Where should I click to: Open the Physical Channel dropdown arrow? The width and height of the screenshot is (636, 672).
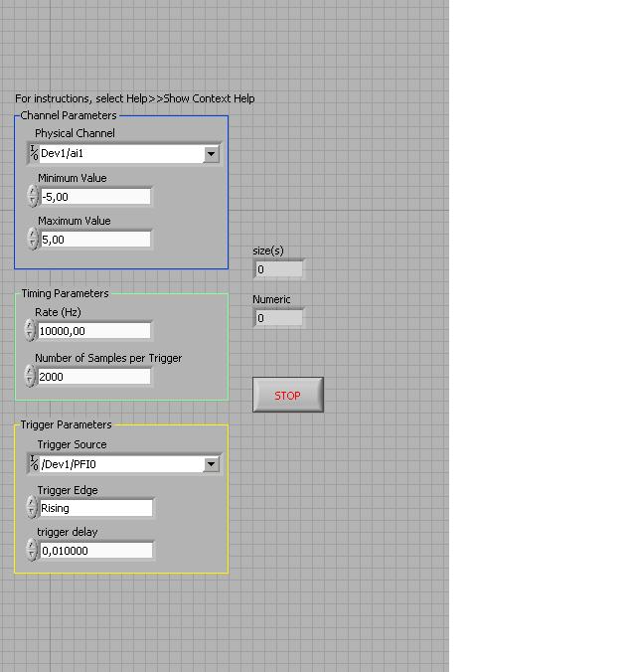point(211,153)
